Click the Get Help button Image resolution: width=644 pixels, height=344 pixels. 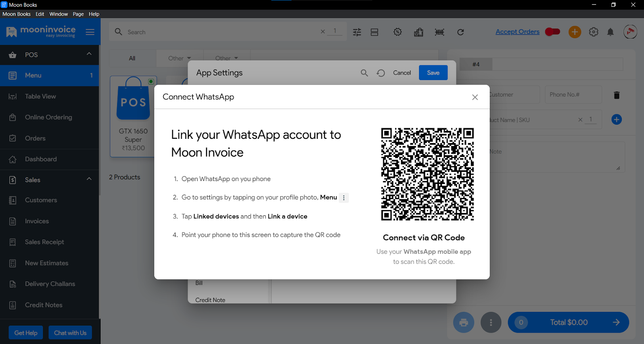[x=26, y=333]
